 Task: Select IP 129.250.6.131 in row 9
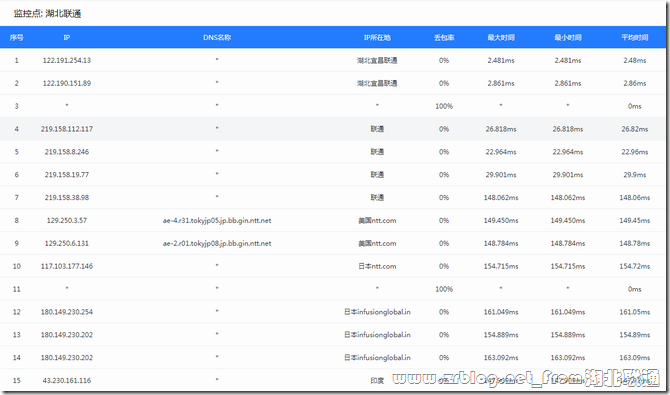tap(67, 243)
